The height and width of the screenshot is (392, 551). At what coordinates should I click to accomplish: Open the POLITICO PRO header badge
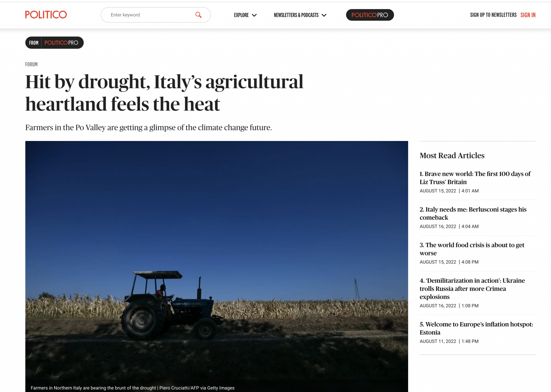[370, 15]
